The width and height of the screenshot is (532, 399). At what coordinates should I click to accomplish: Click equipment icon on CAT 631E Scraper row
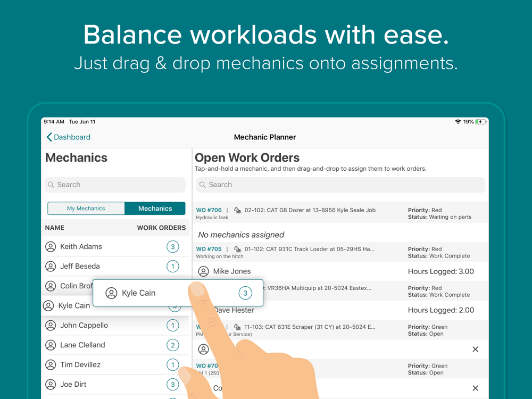(237, 327)
